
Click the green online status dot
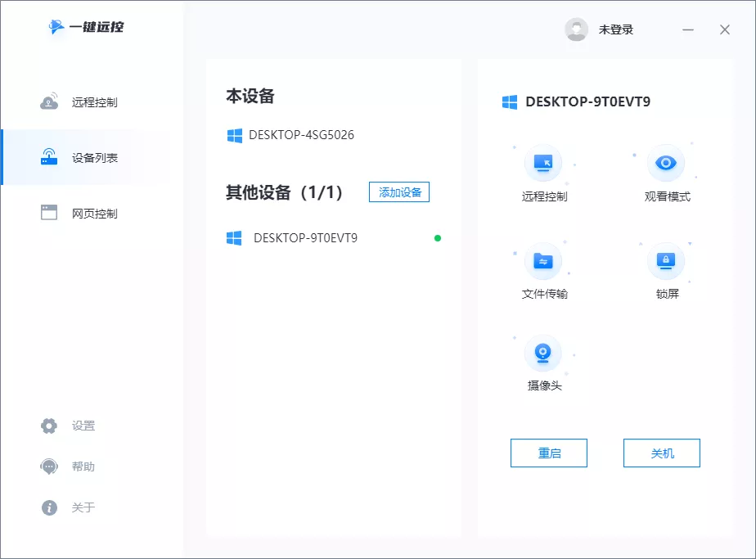(439, 237)
